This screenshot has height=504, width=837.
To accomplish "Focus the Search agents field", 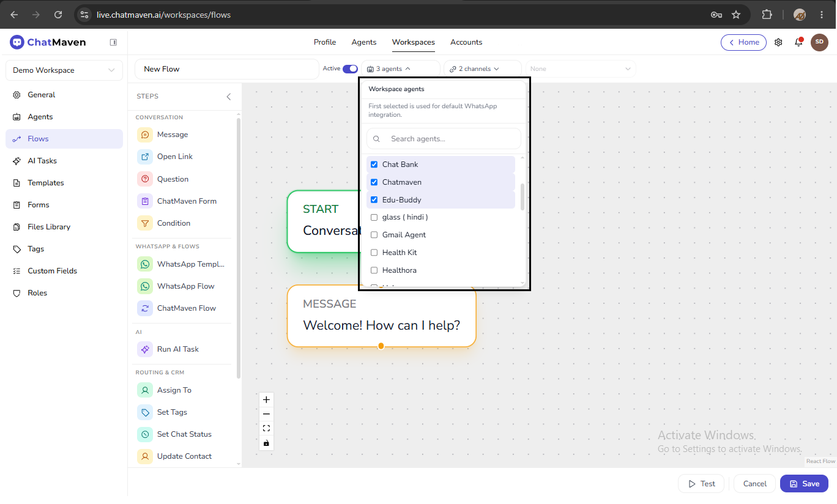I will (444, 139).
